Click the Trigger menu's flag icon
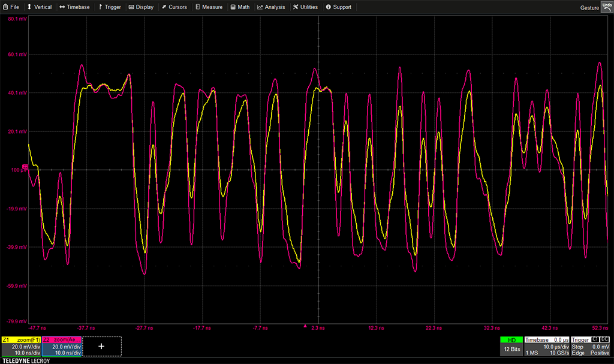Image resolution: width=614 pixels, height=364 pixels. click(100, 7)
